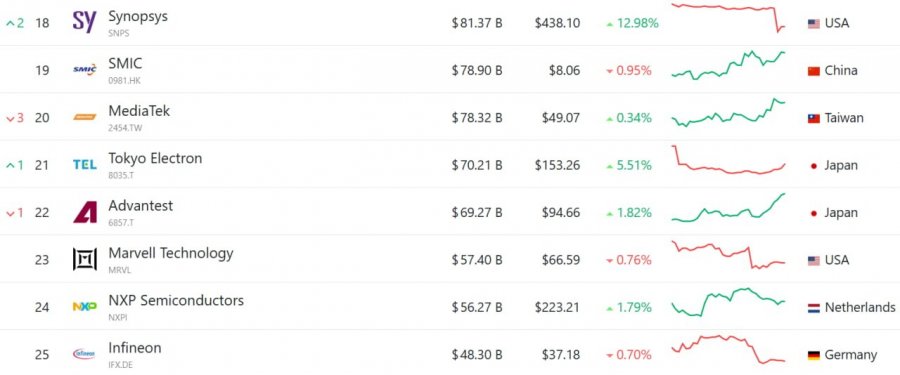This screenshot has height=375, width=900.
Task: Click the Marvell Technology red sparkline chart
Action: 728,255
